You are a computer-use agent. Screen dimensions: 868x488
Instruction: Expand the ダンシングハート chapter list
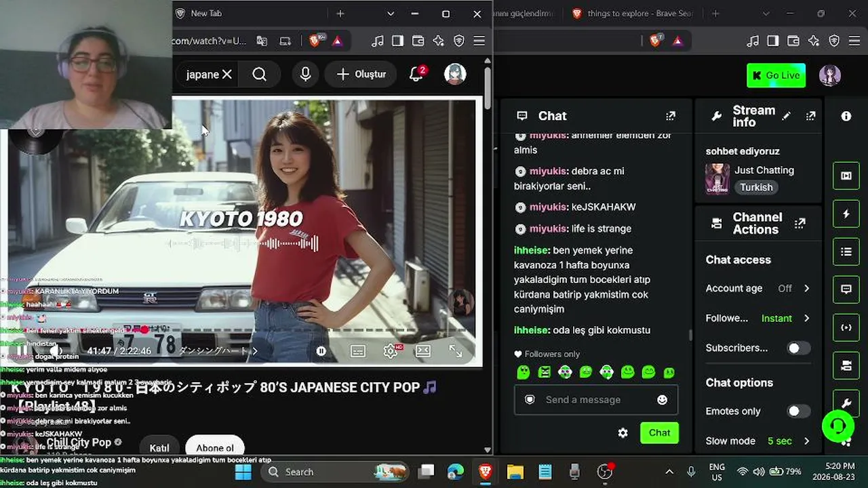pyautogui.click(x=218, y=351)
